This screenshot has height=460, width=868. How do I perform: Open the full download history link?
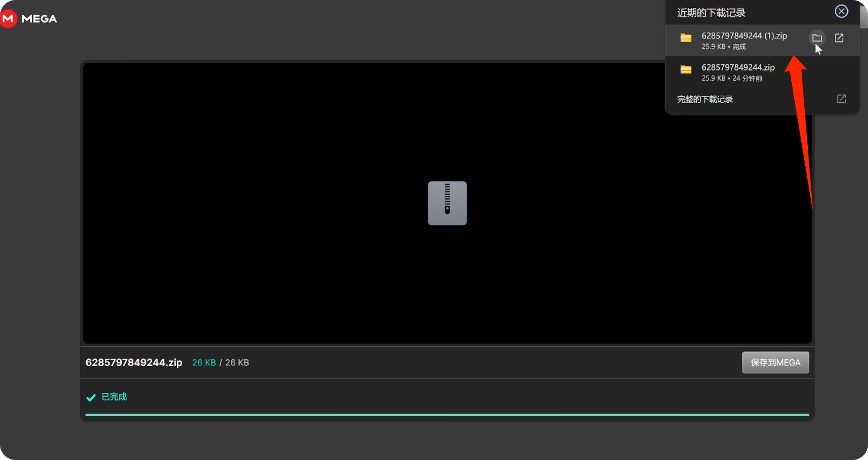point(705,99)
